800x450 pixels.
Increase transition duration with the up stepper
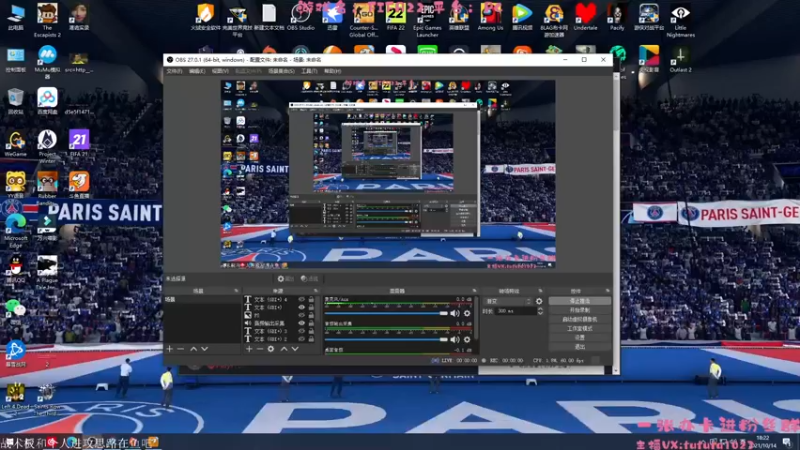540,309
